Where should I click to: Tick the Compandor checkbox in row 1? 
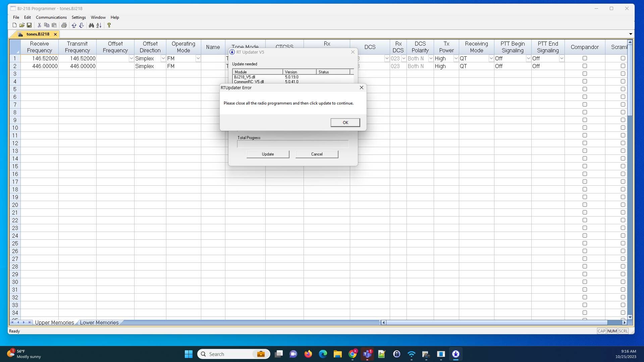click(x=585, y=58)
